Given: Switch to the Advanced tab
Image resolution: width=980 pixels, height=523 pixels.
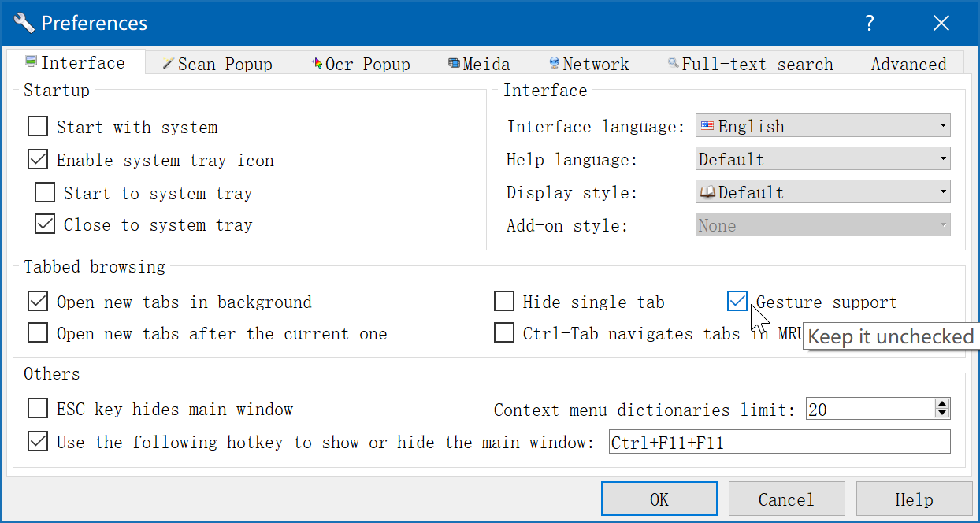Looking at the screenshot, I should 908,63.
